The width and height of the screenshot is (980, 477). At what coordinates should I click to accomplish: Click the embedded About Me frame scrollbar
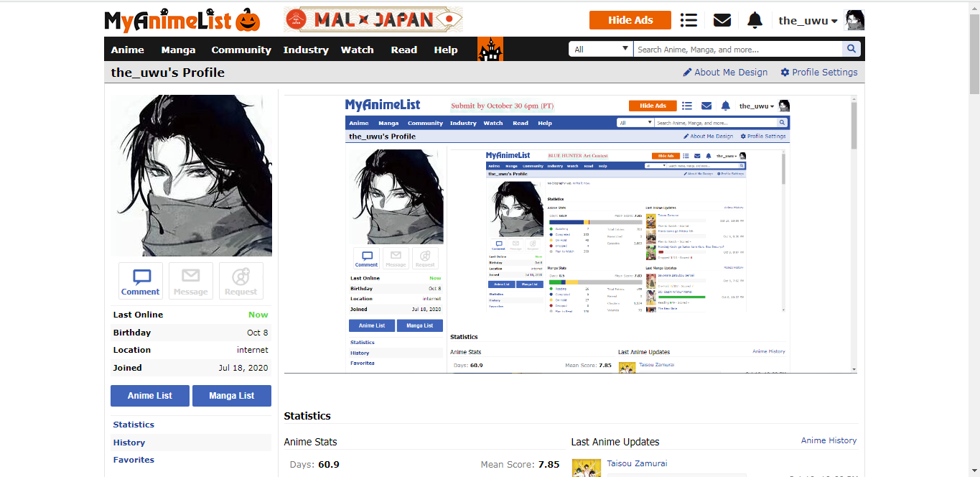tap(854, 126)
